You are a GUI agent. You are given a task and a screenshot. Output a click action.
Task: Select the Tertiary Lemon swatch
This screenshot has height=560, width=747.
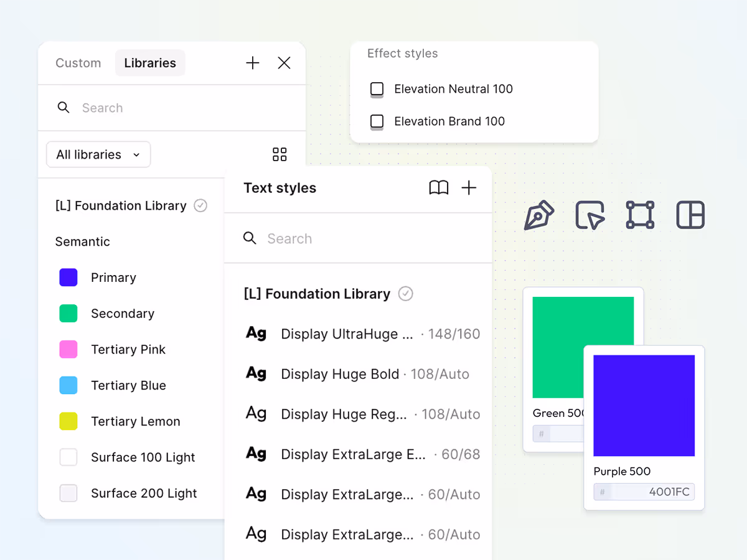pos(68,421)
